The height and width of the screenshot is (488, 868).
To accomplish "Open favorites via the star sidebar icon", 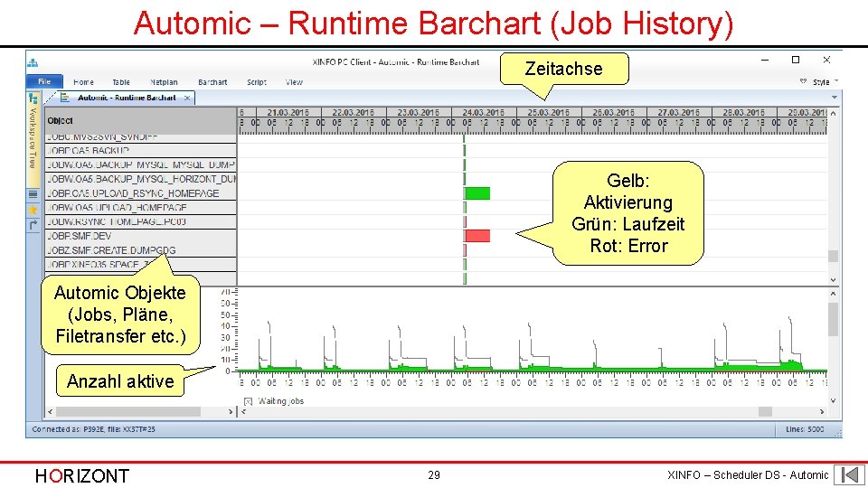I will (x=33, y=210).
